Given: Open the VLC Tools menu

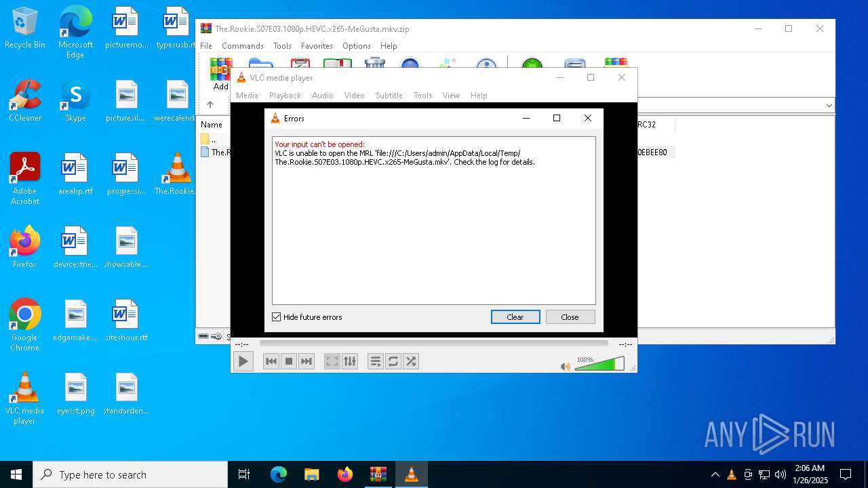Looking at the screenshot, I should click(422, 96).
